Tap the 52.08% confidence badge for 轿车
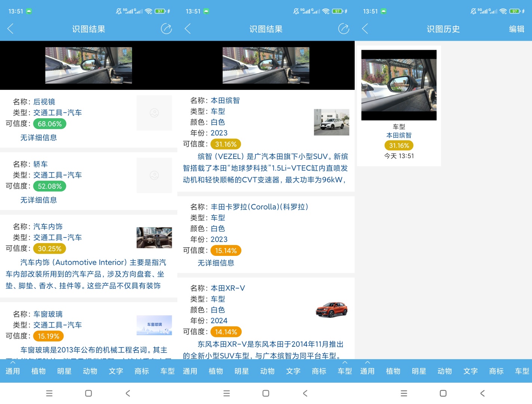Image resolution: width=532 pixels, height=404 pixels. (50, 186)
